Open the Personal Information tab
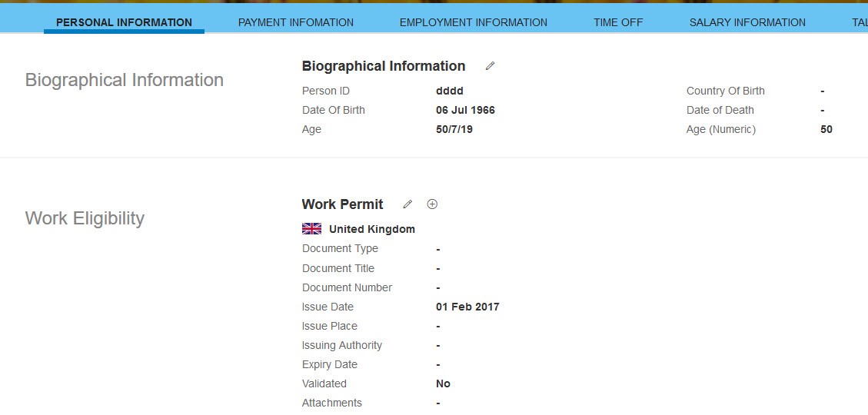 pyautogui.click(x=124, y=23)
